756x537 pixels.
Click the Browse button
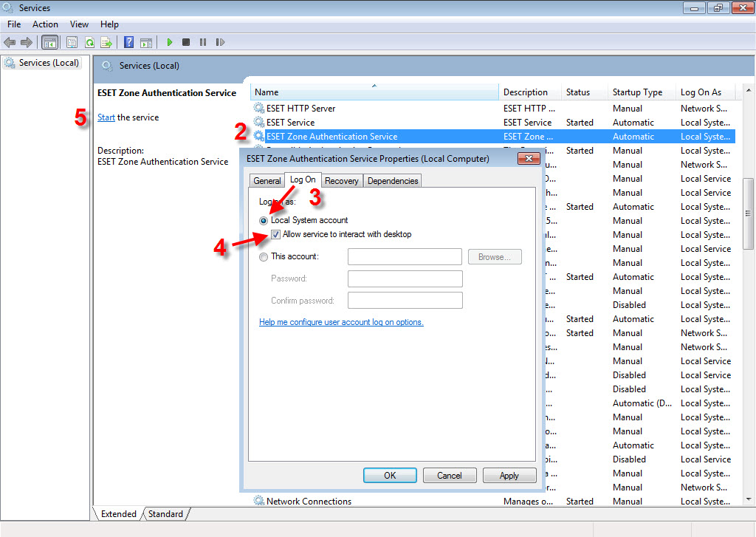495,256
